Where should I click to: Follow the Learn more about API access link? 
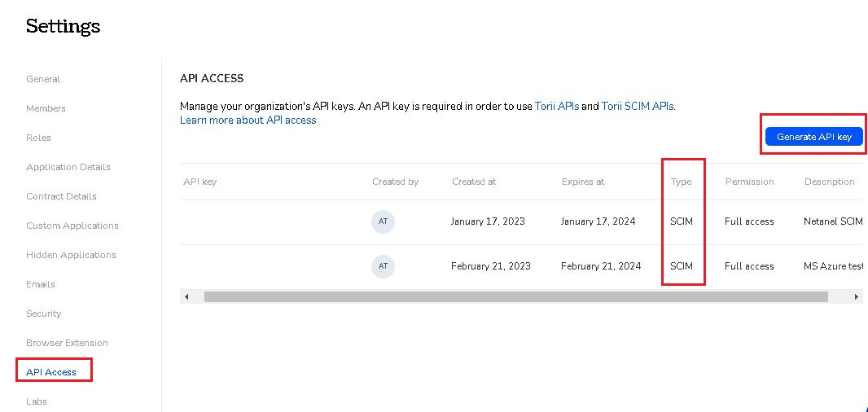[x=248, y=120]
